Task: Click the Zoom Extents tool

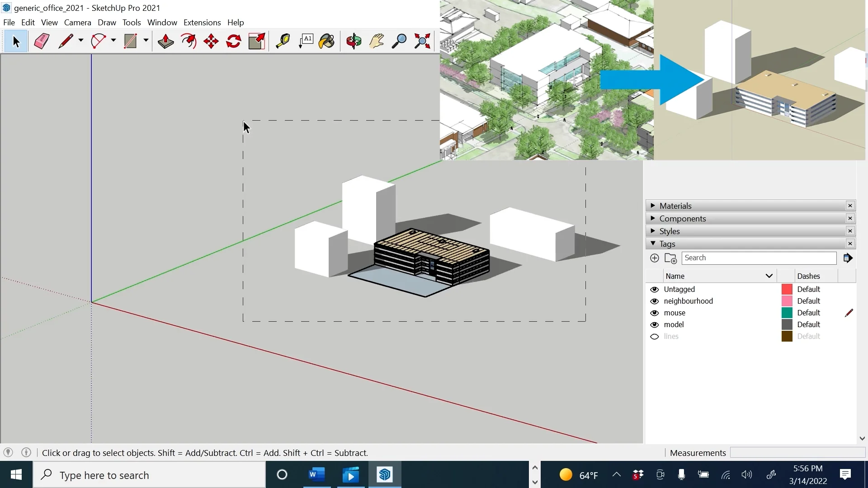Action: pyautogui.click(x=422, y=41)
